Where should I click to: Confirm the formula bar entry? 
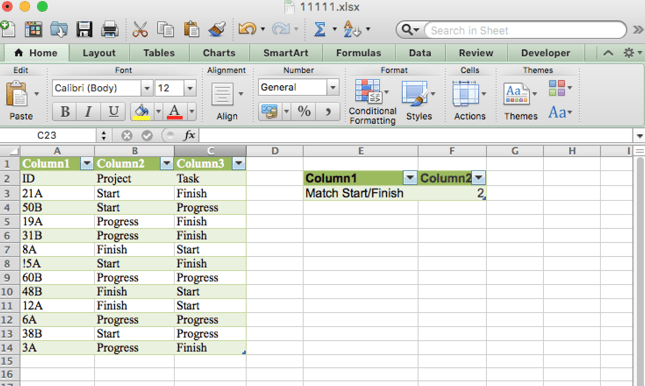pyautogui.click(x=147, y=135)
